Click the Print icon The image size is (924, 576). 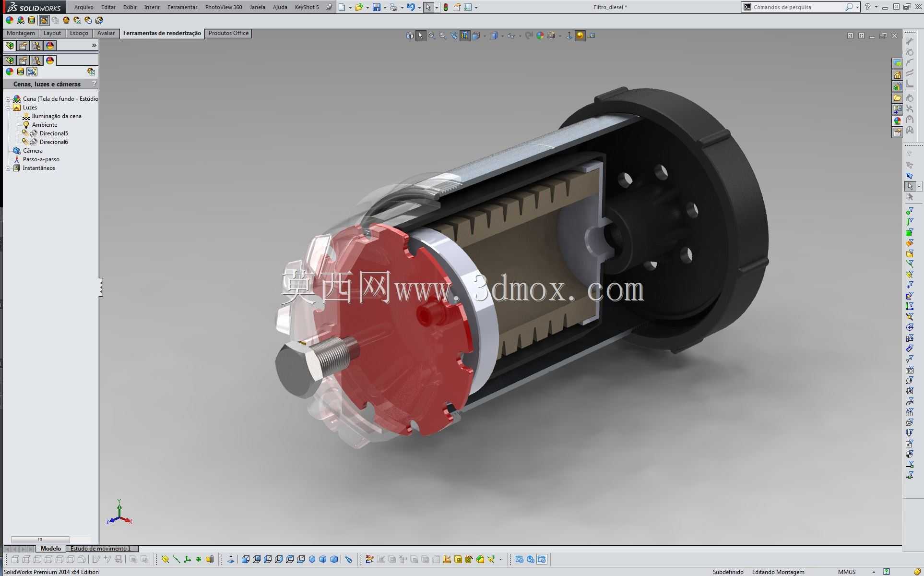pos(393,7)
